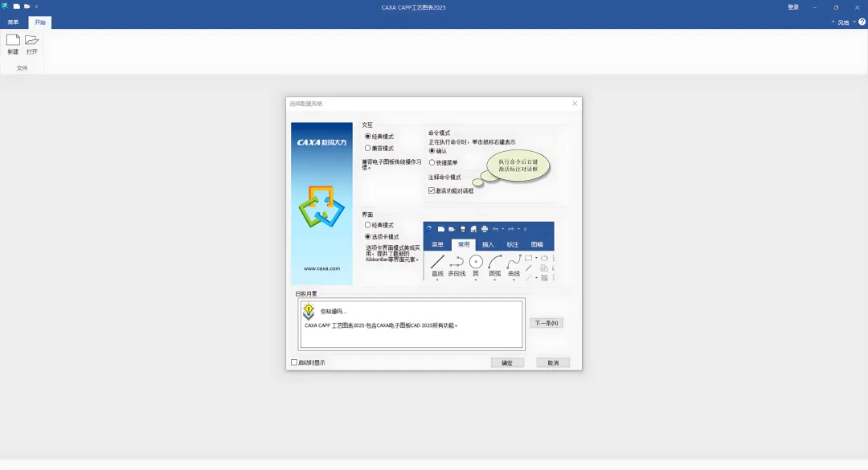Click the CAXA application logo icon
Viewport: 868px width, 470px height.
5,6
